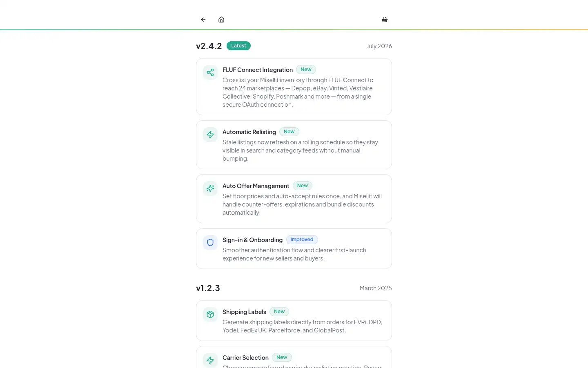Click New badge beside Shipping Labels
Image resolution: width=588 pixels, height=368 pixels.
279,312
